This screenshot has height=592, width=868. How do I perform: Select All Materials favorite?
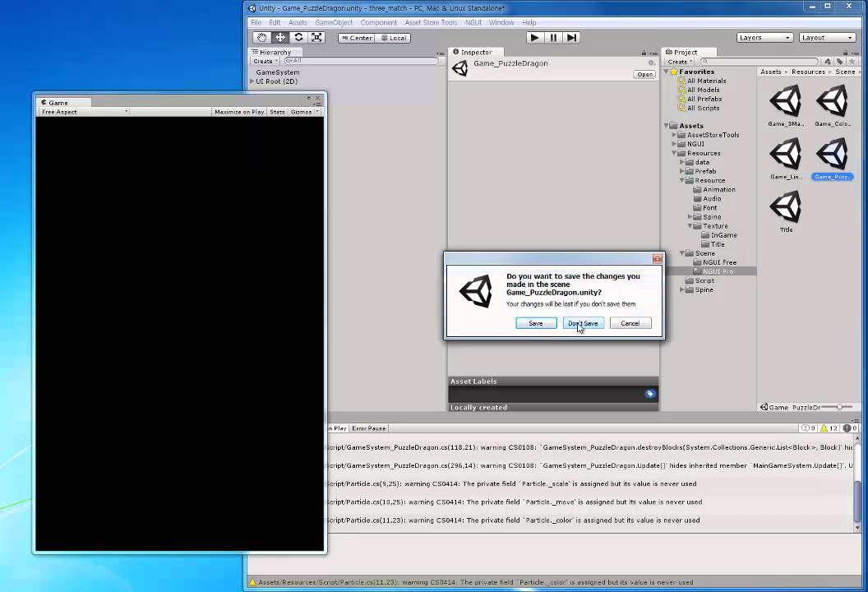tap(706, 81)
